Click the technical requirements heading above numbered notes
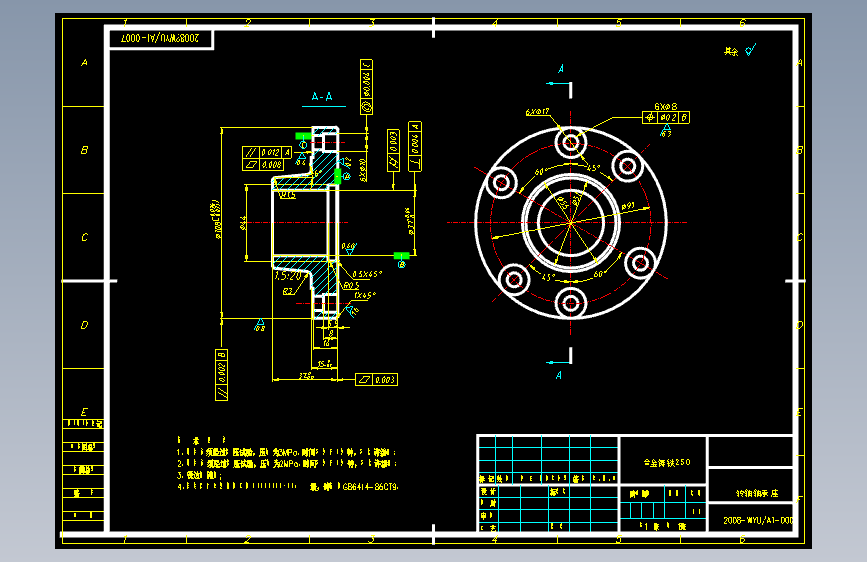Screen dimensions: 867x562 click(201, 440)
